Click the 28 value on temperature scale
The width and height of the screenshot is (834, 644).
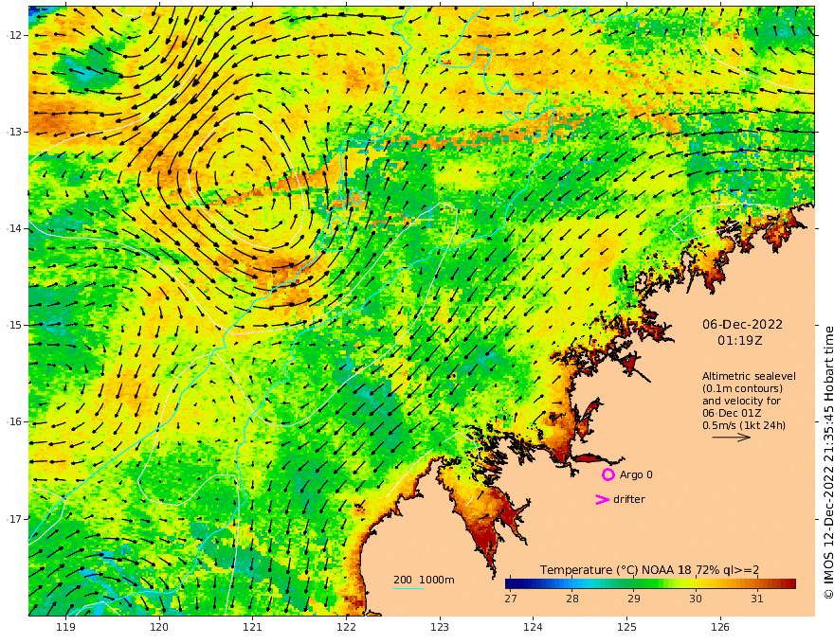pos(572,599)
